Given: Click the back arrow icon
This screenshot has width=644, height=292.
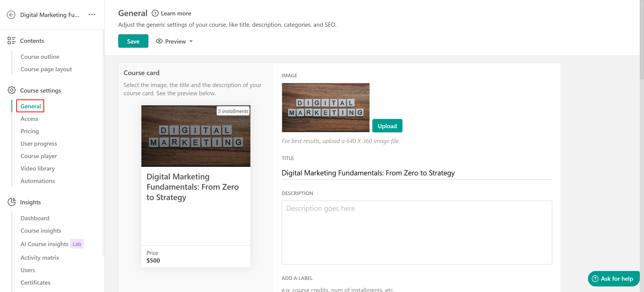Looking at the screenshot, I should (11, 15).
